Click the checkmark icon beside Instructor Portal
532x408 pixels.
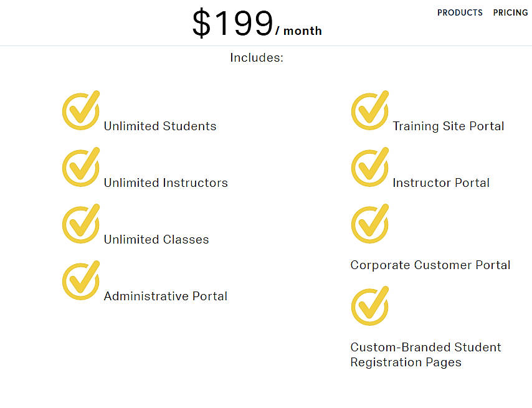tap(370, 167)
